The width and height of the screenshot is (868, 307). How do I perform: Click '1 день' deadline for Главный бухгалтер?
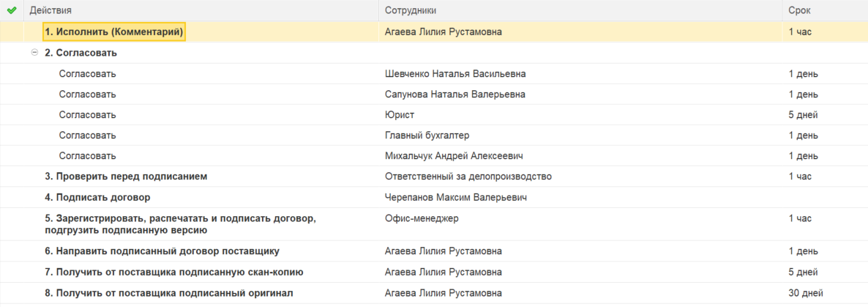point(804,136)
